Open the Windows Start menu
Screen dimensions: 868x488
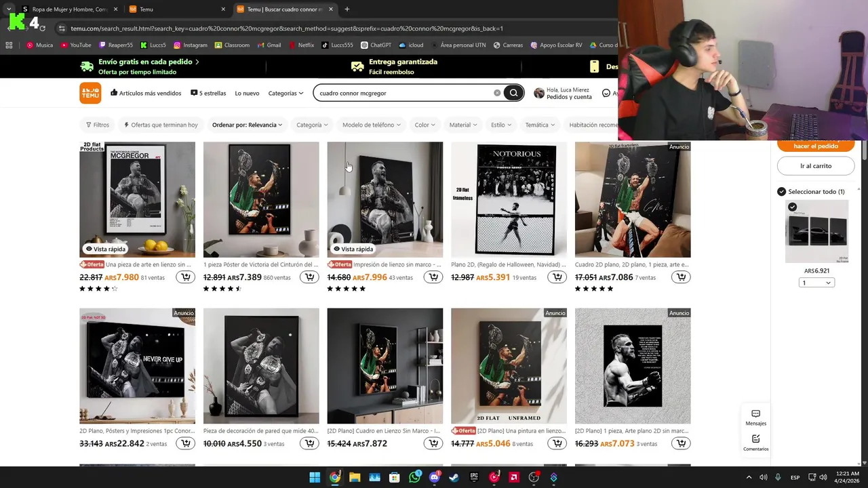pos(315,477)
